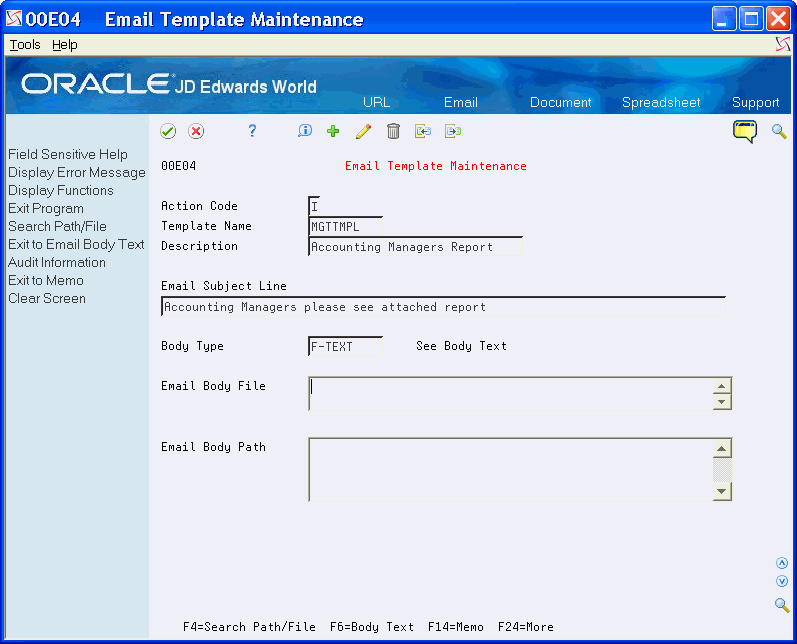Click inside the Email Body File box
Screen dimensions: 797x644
pos(511,393)
